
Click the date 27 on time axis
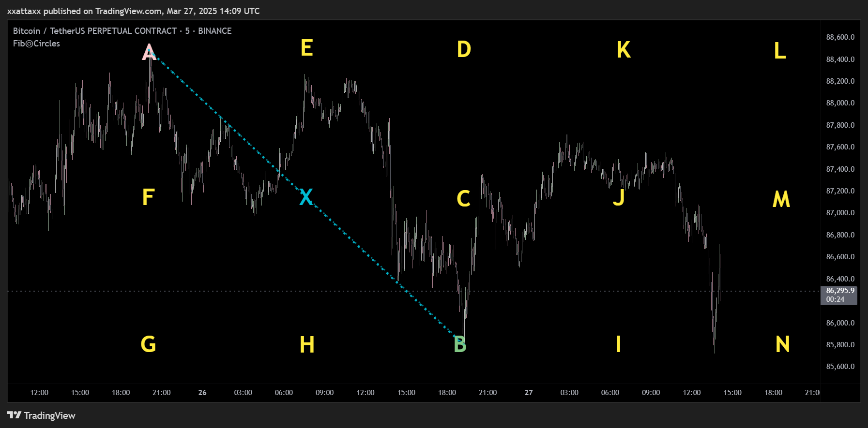coord(529,393)
